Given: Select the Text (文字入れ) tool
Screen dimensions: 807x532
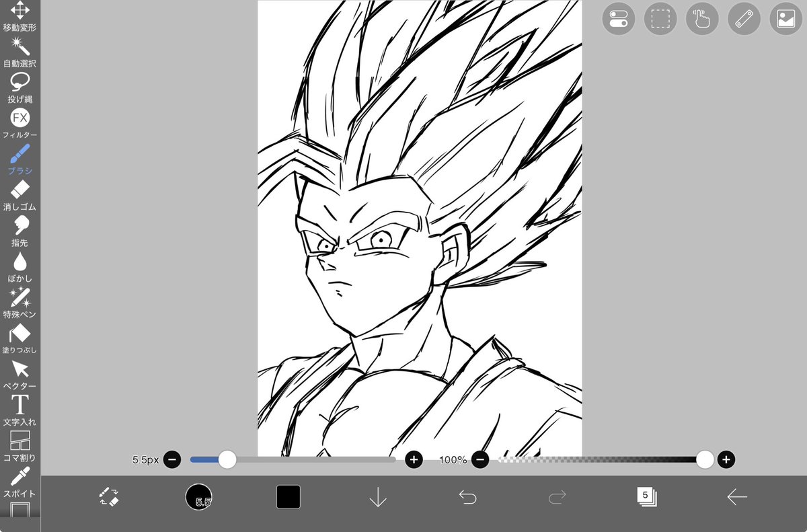Looking at the screenshot, I should click(20, 411).
